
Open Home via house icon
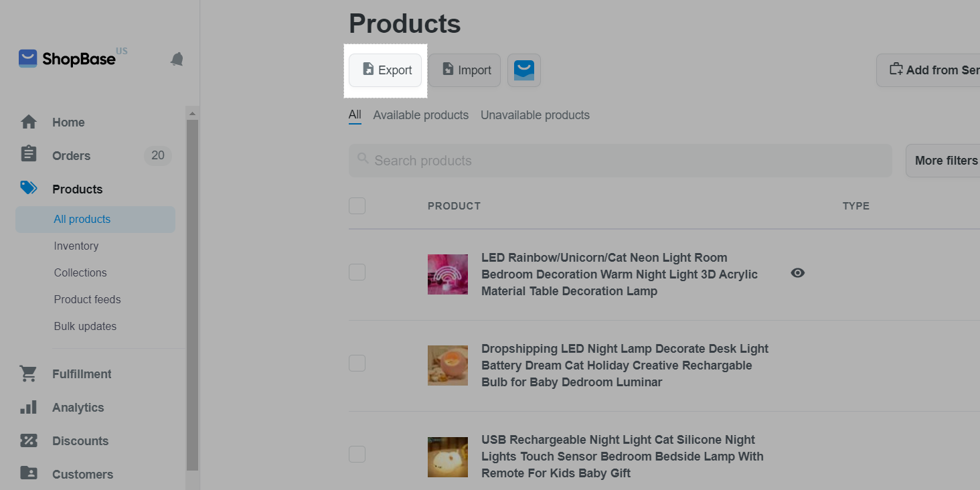[29, 122]
